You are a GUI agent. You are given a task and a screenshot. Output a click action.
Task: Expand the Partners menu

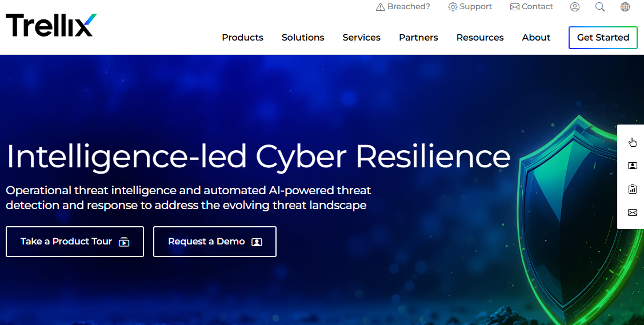[418, 37]
